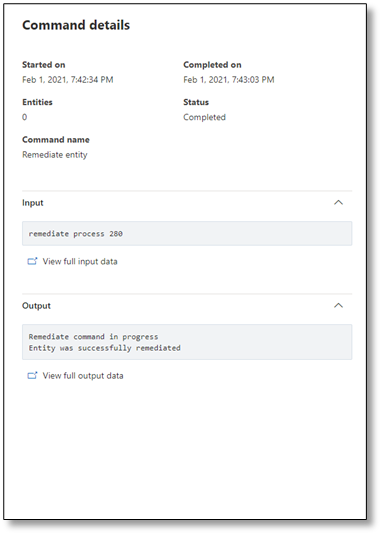
Task: Click the open-in-new-window icon beside View full output data
Action: point(32,376)
